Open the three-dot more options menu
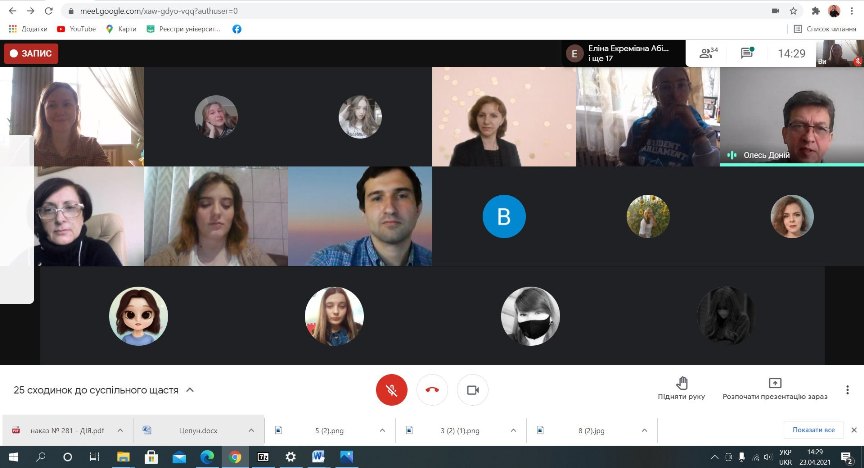 pos(847,390)
